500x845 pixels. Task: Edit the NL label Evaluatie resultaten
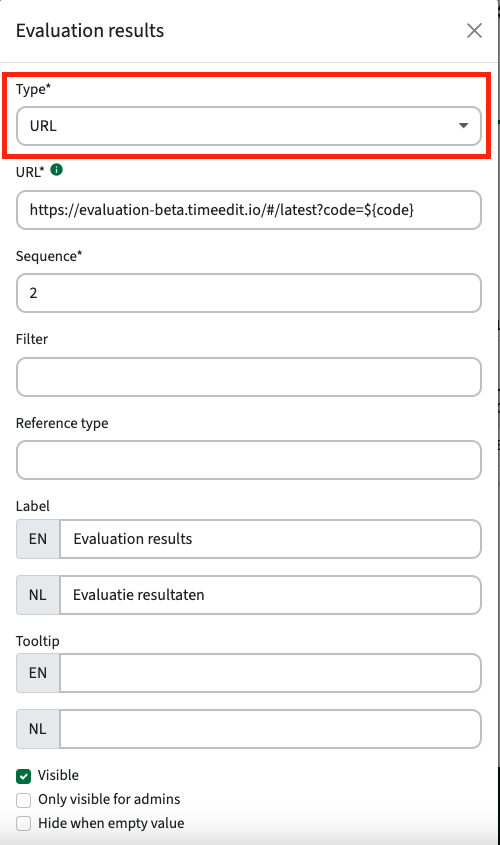click(270, 595)
